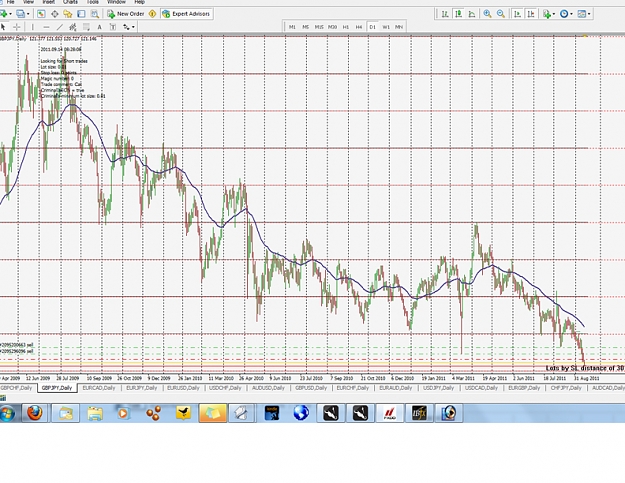Viewport: 625px width, 483px height.
Task: Switch to Line Chart display icon
Action: pyautogui.click(x=472, y=14)
